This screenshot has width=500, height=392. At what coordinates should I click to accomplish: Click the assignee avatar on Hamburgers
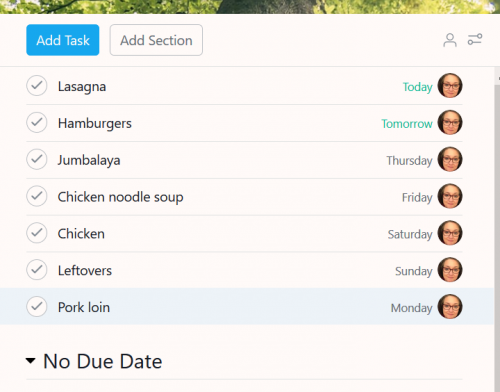click(450, 122)
